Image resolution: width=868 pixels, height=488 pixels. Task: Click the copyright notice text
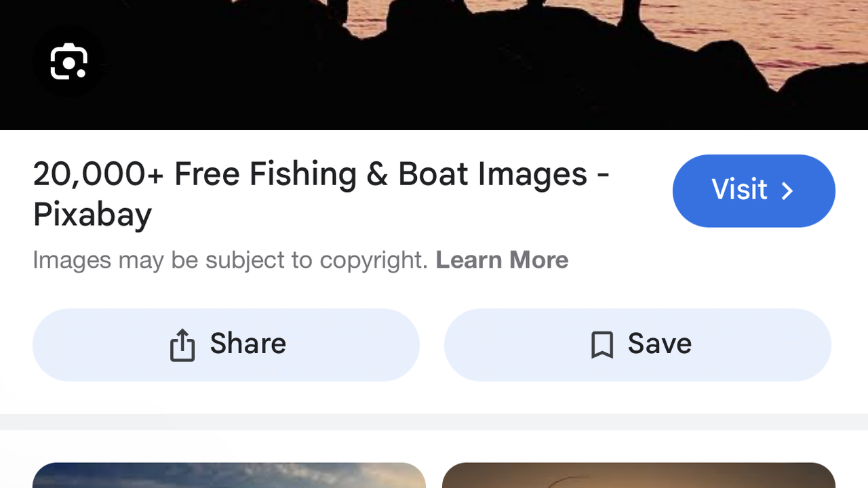(231, 260)
